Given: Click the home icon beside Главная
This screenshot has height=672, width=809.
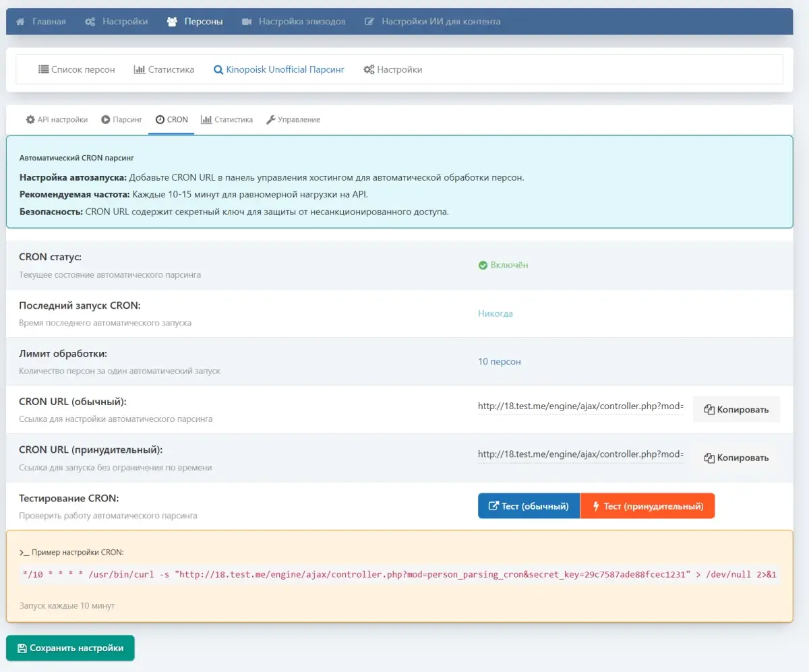Looking at the screenshot, I should coord(20,22).
